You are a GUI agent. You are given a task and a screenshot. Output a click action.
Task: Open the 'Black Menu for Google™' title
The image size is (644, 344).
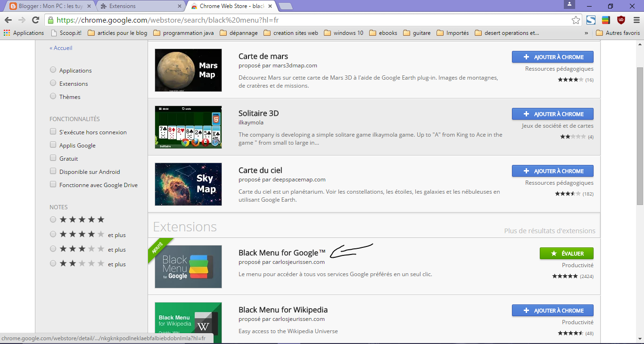(282, 253)
